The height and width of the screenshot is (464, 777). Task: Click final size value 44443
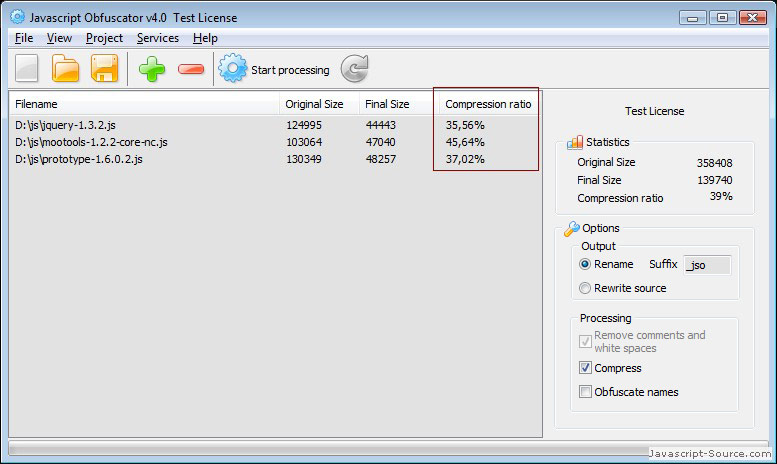(381, 125)
